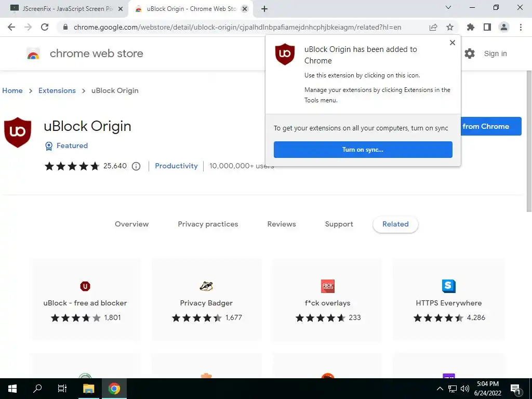Open the new tab plus button
The image size is (532, 399).
[264, 9]
